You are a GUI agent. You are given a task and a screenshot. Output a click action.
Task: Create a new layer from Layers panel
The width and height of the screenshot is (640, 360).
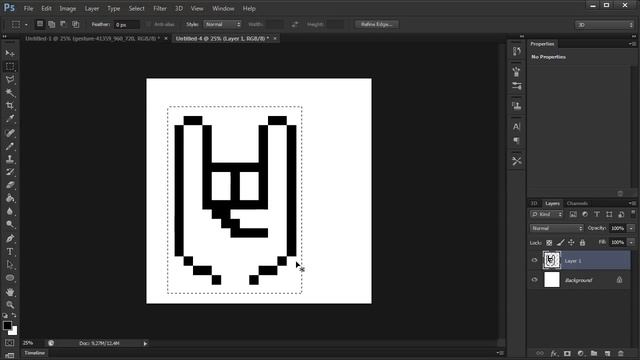(x=607, y=353)
